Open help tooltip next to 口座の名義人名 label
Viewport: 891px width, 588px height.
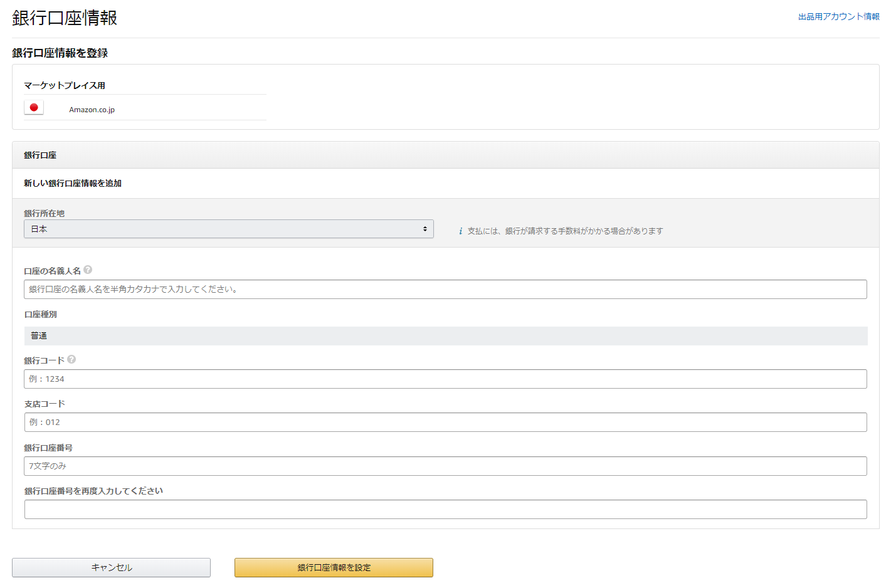[x=88, y=270]
